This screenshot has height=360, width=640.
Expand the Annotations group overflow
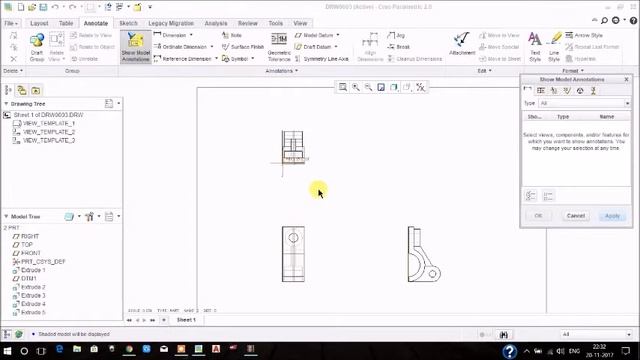pos(282,71)
